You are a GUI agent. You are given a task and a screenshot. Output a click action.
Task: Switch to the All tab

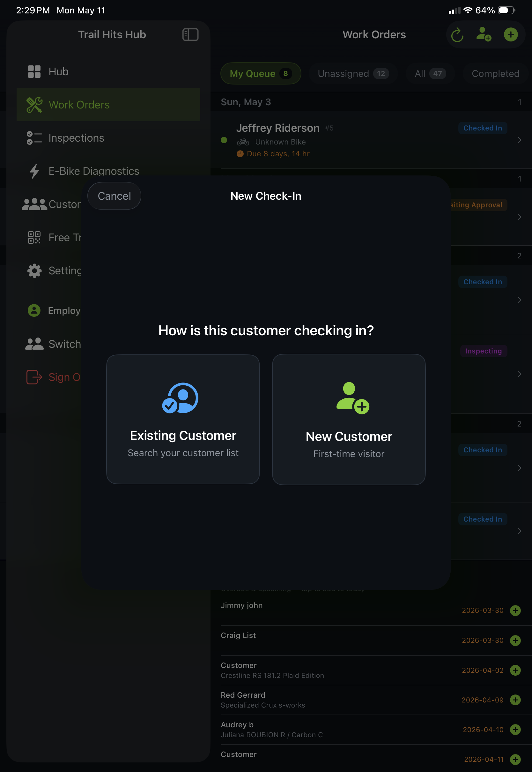[430, 73]
